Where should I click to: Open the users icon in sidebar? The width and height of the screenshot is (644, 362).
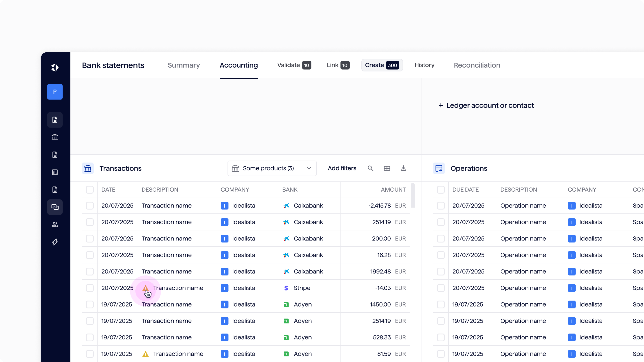click(55, 225)
